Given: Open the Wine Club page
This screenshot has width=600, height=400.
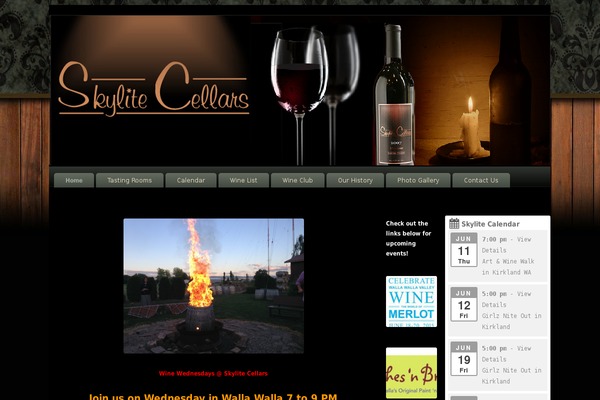Looking at the screenshot, I should (x=297, y=180).
